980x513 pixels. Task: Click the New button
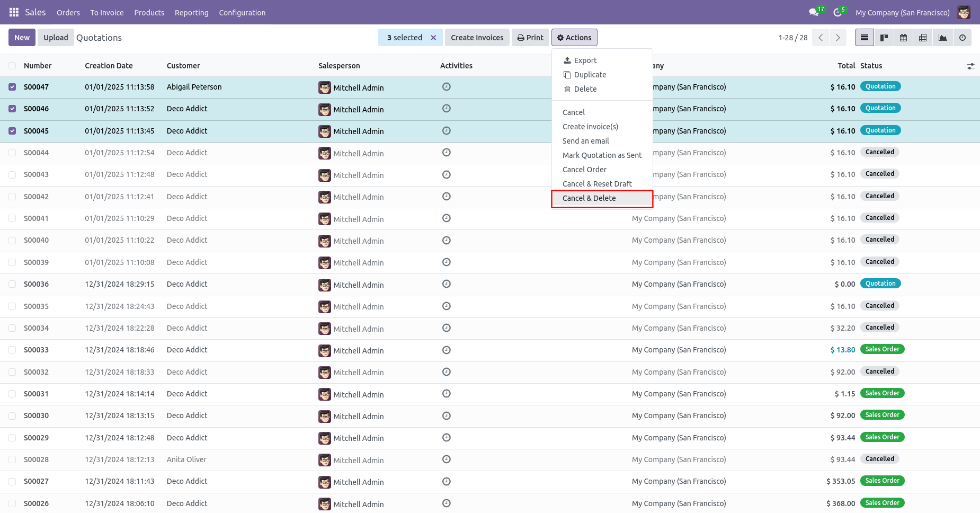point(22,38)
